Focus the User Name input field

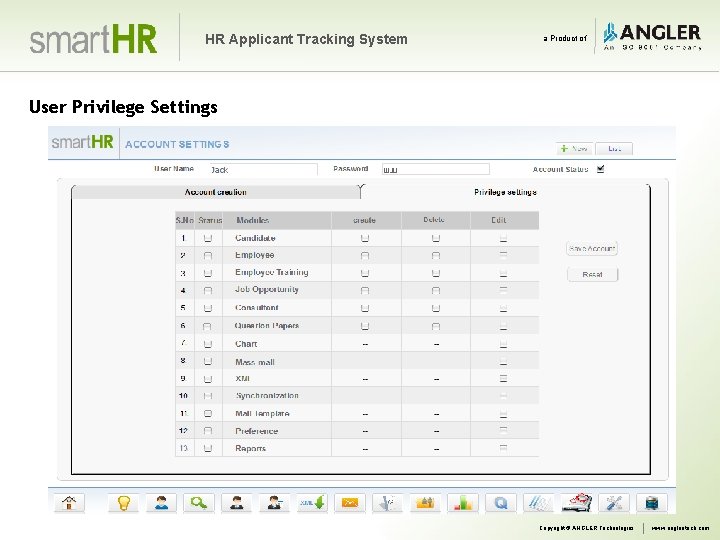[x=264, y=169]
